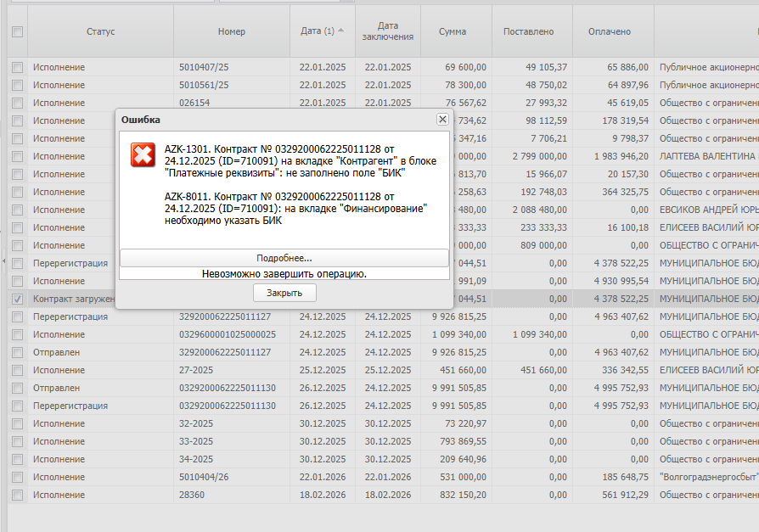Click the left panel collapse handle arrow

tap(3, 261)
